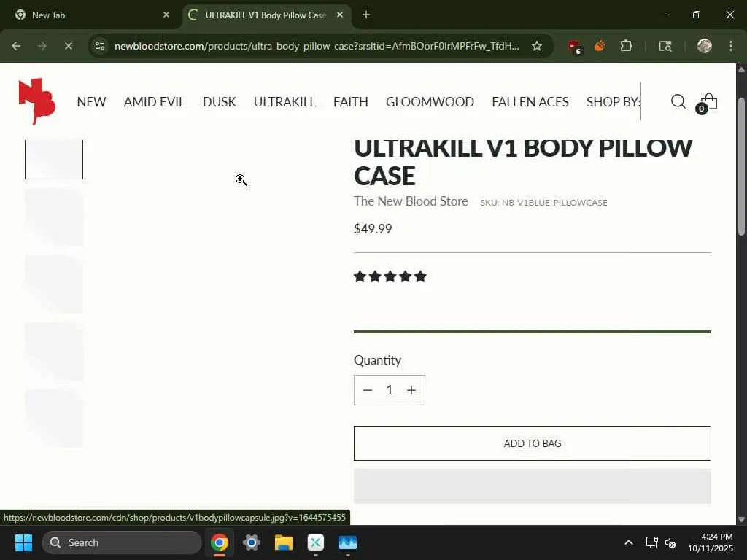Image resolution: width=747 pixels, height=560 pixels.
Task: Add the pillow case to bag
Action: coord(532,443)
